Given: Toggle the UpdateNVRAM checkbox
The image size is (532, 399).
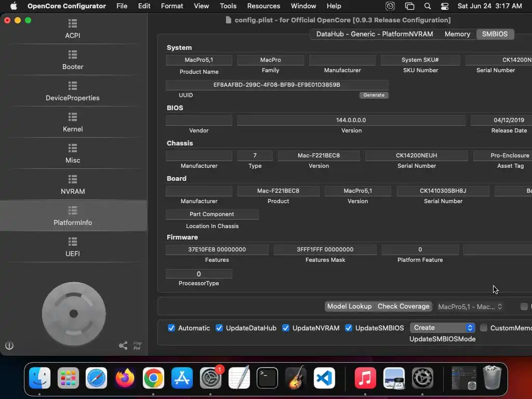Looking at the screenshot, I should point(286,328).
